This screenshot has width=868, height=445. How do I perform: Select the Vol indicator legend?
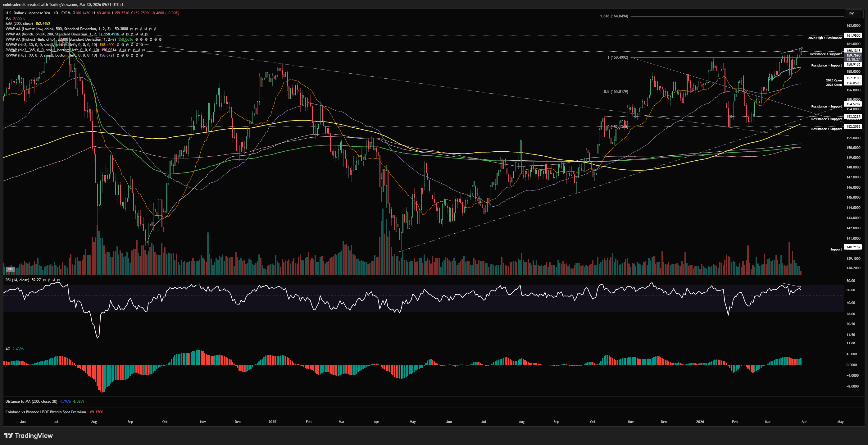tap(8, 18)
